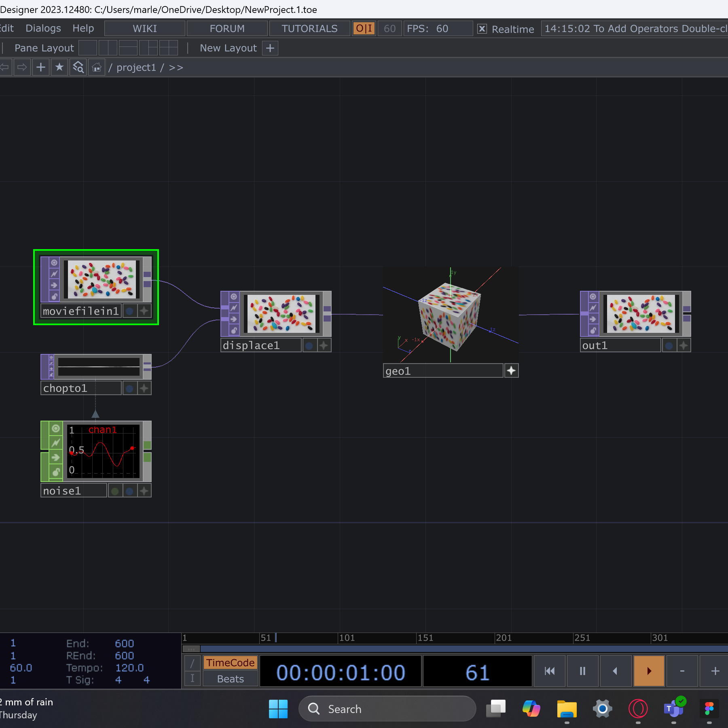The image size is (728, 728).
Task: Click the comment star icon on the geo1 node
Action: [x=511, y=370]
